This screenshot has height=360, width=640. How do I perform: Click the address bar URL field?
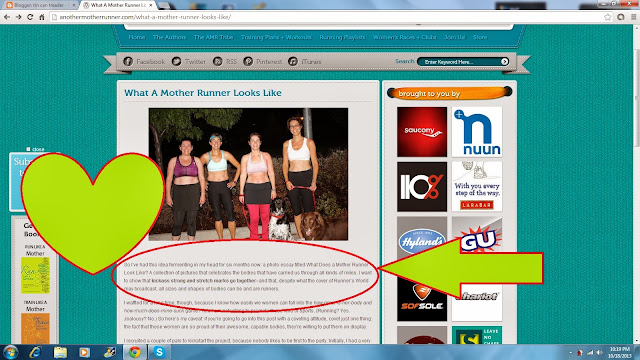tap(327, 17)
